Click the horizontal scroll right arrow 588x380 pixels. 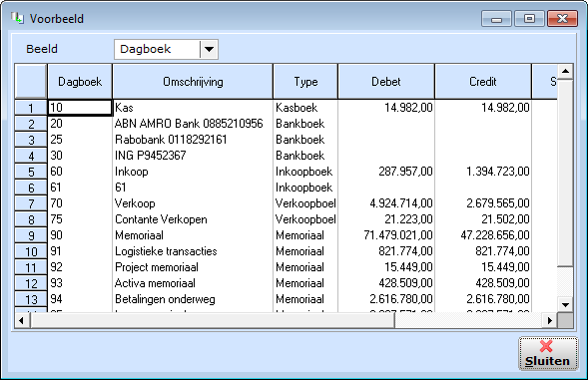click(x=549, y=320)
